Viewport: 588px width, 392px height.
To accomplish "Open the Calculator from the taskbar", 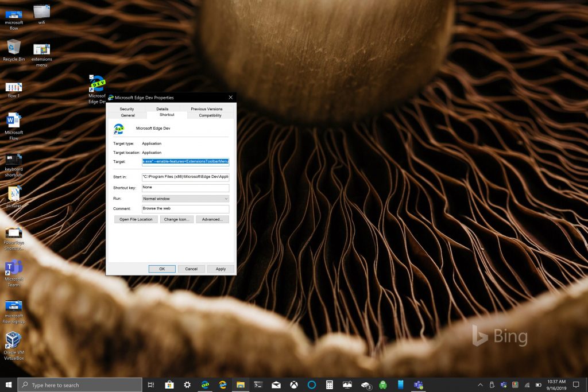I will point(329,385).
